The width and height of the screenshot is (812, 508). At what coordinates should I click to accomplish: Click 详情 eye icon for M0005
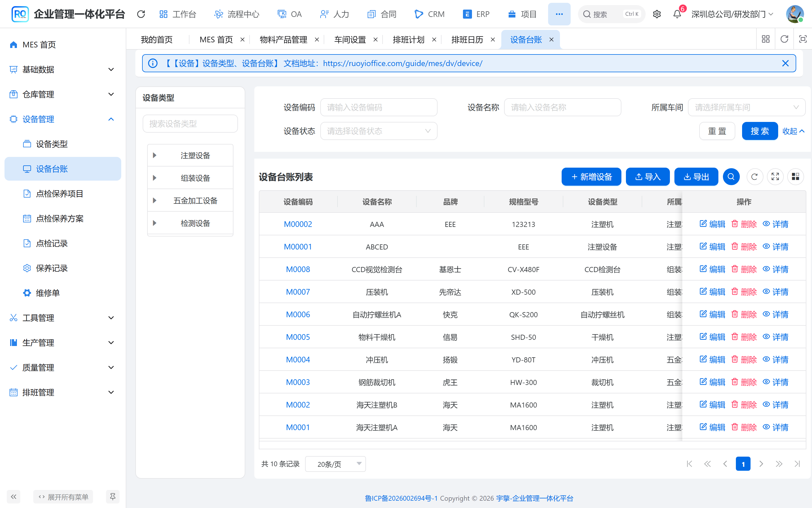tap(766, 337)
